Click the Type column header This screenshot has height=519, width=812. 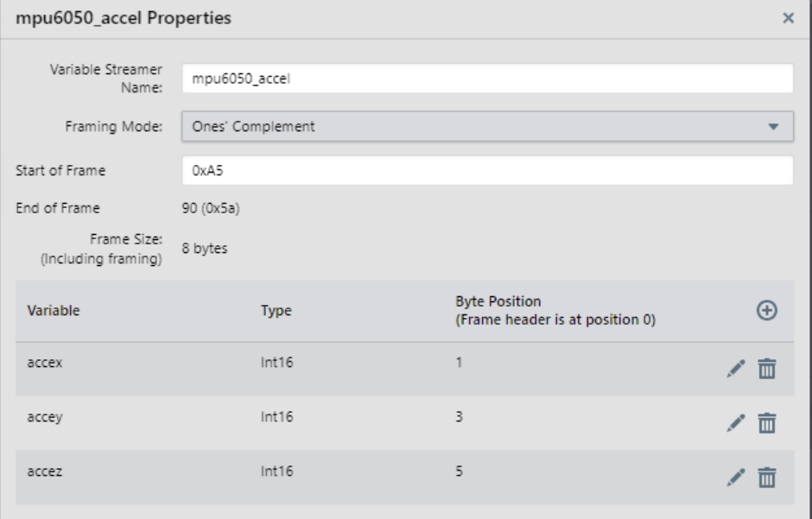click(276, 311)
